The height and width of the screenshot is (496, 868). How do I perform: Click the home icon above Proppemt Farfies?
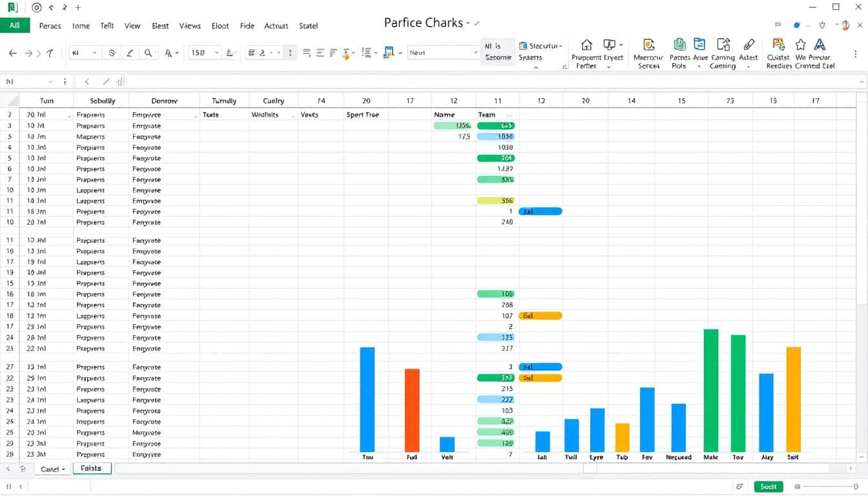pyautogui.click(x=586, y=45)
